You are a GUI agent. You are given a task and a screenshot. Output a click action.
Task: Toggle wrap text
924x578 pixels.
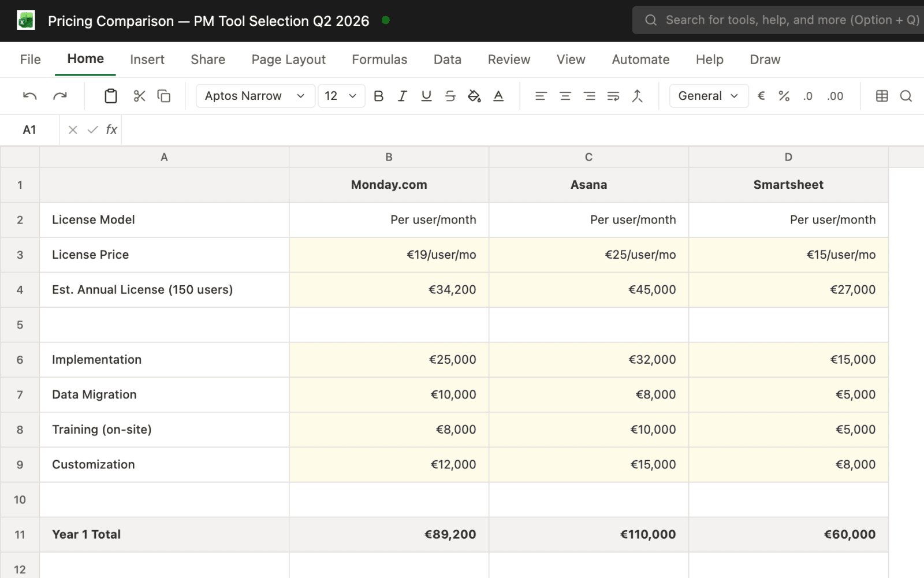pos(613,96)
